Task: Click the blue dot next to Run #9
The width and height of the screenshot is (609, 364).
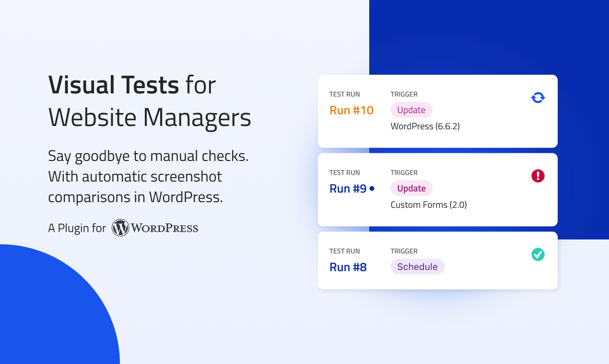Action: [372, 189]
